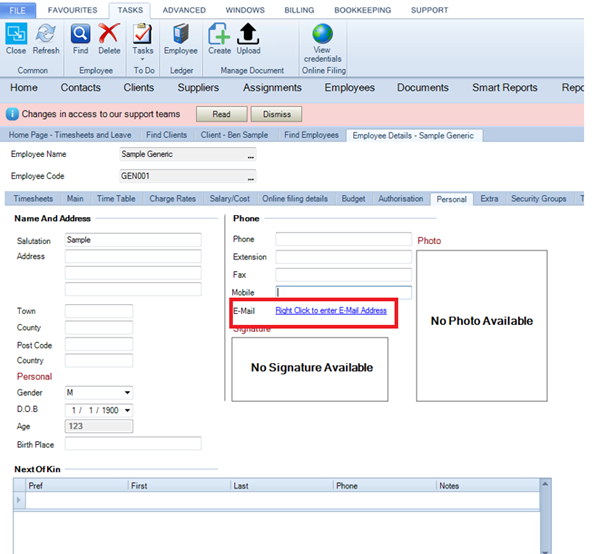
Task: Open the Gender dropdown
Action: (x=127, y=393)
